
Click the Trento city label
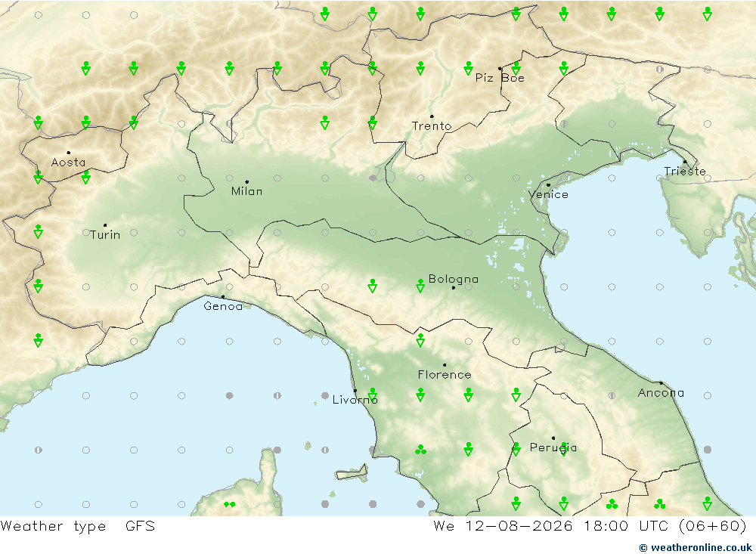click(432, 126)
